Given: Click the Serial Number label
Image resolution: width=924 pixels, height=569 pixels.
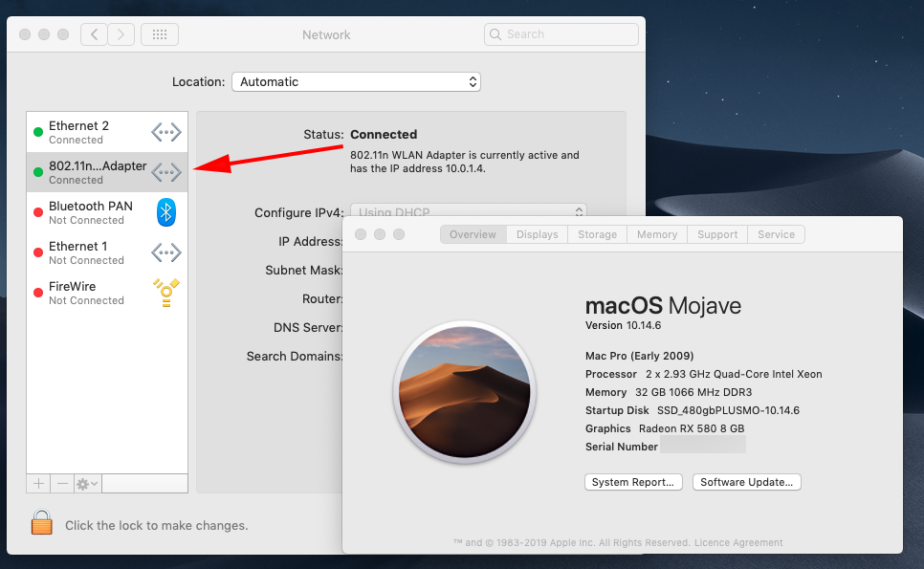Looking at the screenshot, I should coord(621,447).
